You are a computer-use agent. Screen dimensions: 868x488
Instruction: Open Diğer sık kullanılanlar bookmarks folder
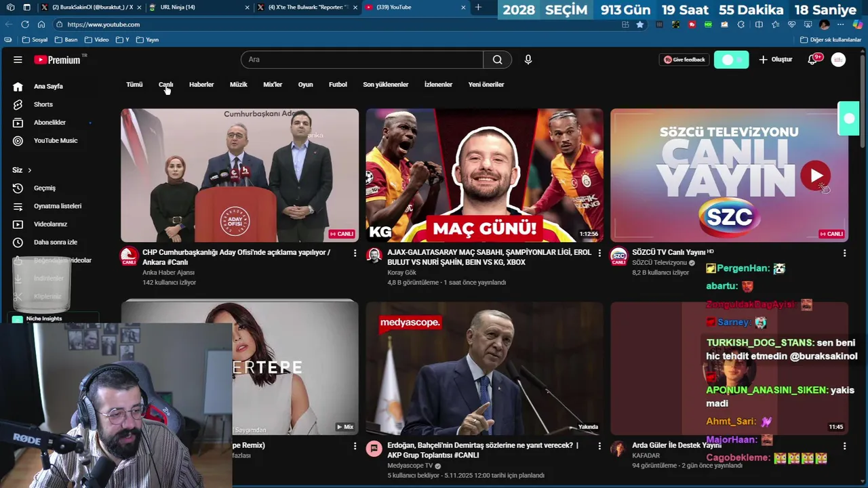(831, 40)
